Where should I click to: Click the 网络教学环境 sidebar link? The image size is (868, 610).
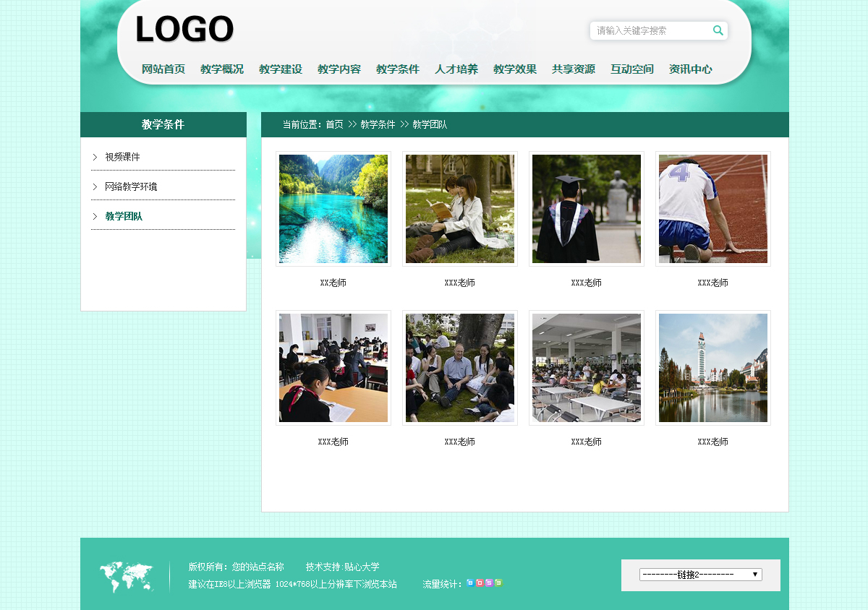131,186
